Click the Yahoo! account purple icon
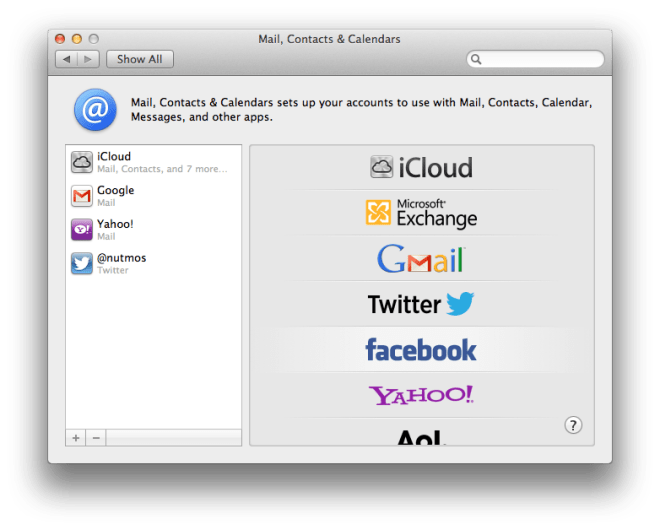The width and height of the screenshot is (660, 530). coord(82,230)
